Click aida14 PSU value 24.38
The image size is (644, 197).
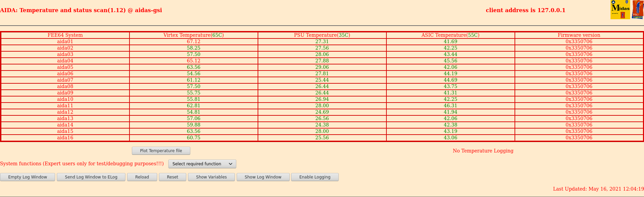point(322,125)
